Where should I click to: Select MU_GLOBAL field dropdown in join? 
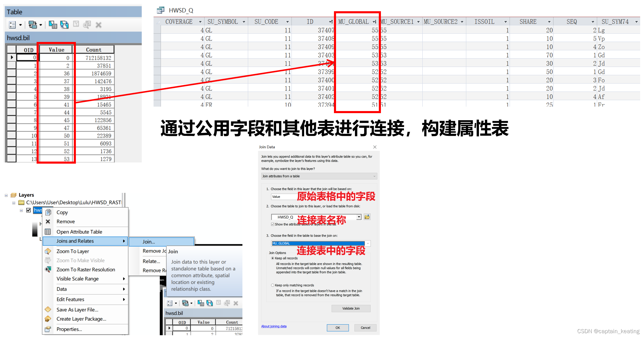coord(317,243)
